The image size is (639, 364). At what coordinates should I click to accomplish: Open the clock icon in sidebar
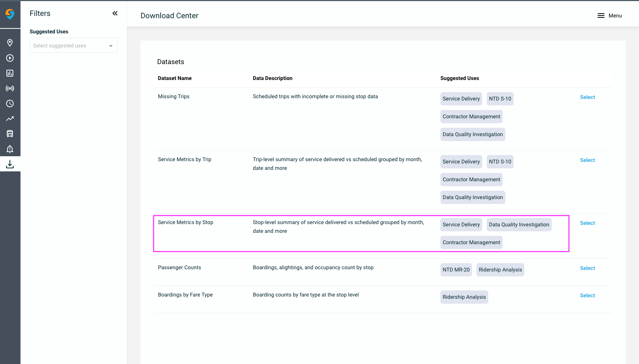(10, 104)
